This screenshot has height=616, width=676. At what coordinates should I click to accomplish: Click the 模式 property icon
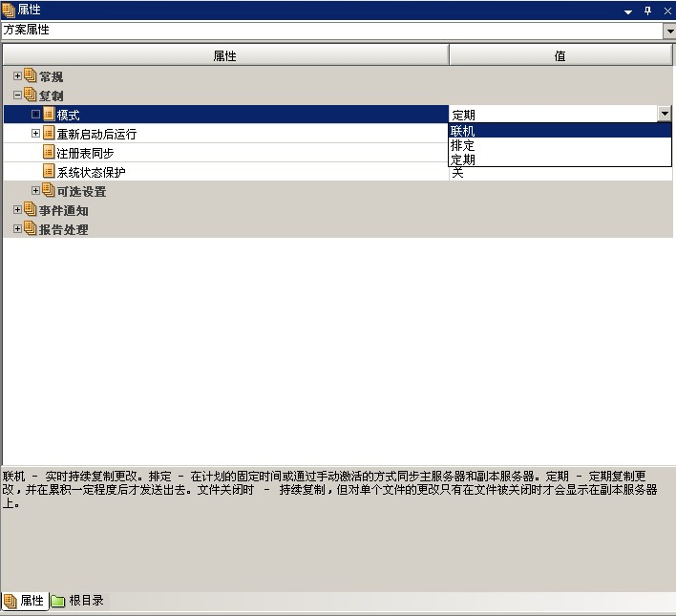[49, 115]
